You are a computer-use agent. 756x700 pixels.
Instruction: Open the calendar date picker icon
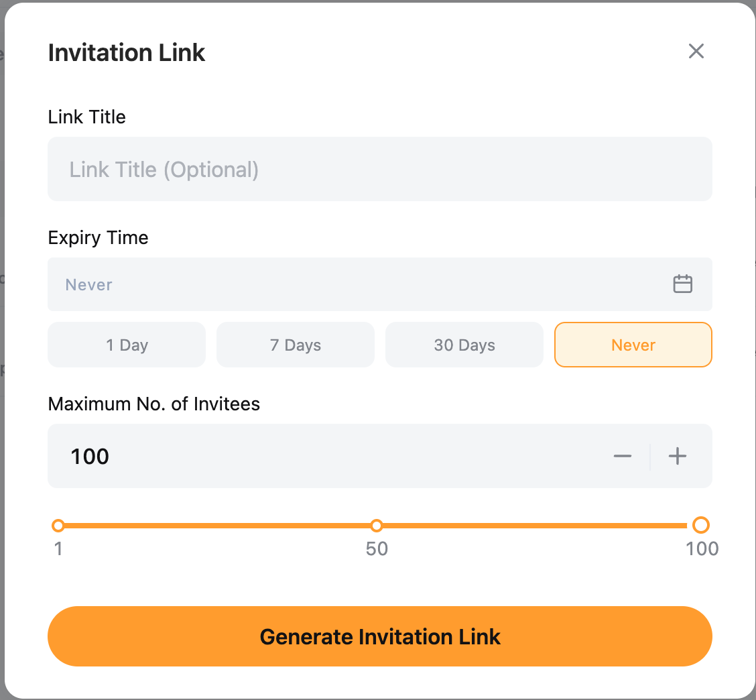tap(682, 284)
